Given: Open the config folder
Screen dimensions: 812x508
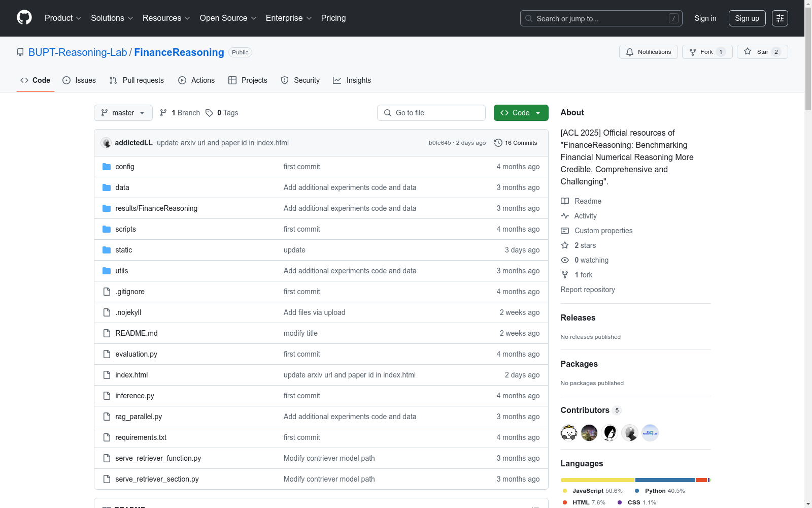Looking at the screenshot, I should (x=125, y=167).
